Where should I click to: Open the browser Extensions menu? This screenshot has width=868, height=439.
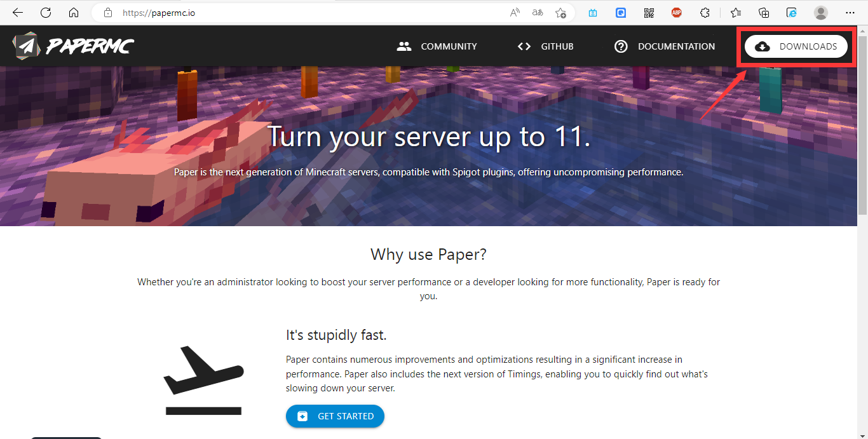click(x=705, y=13)
